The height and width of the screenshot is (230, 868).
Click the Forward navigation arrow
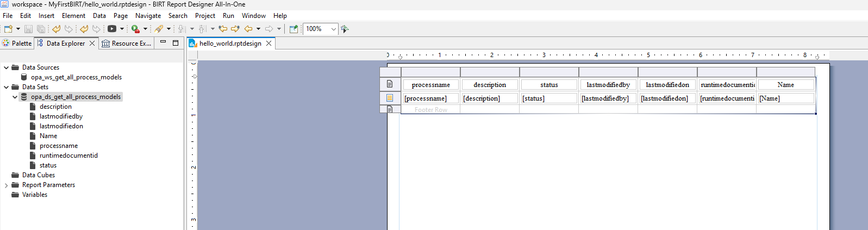[x=269, y=29]
